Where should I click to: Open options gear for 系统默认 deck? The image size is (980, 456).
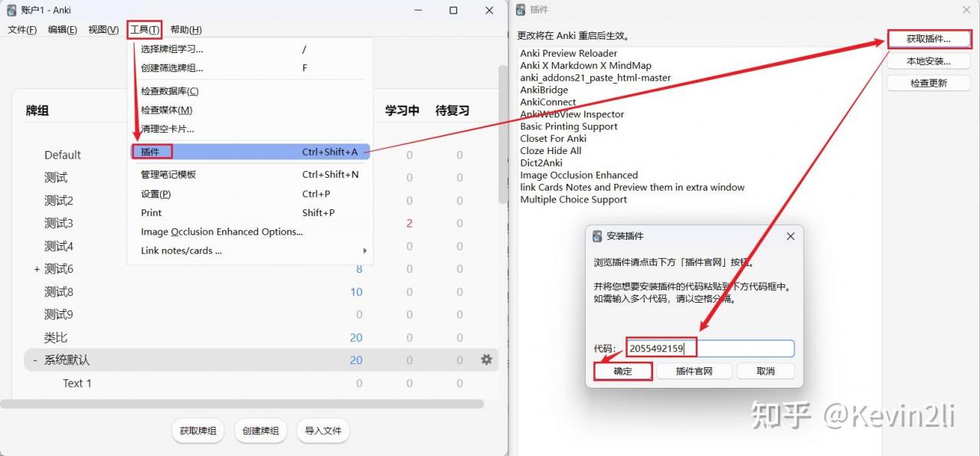pyautogui.click(x=486, y=359)
